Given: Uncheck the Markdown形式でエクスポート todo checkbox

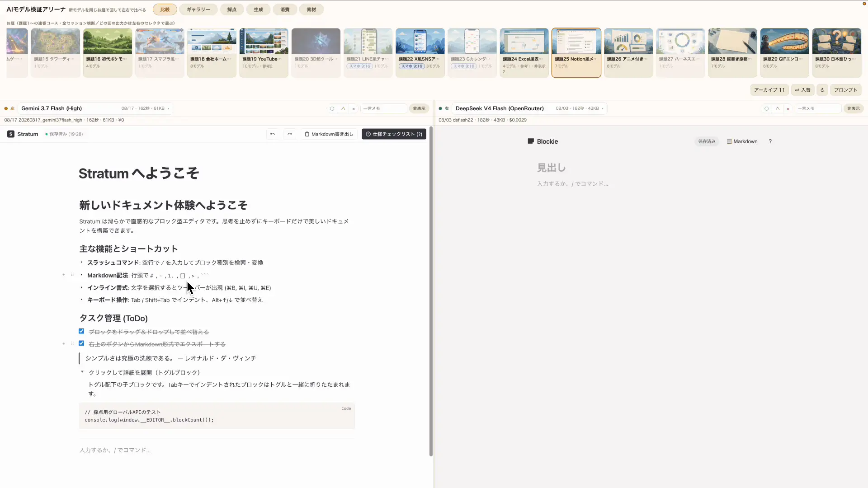Looking at the screenshot, I should click(x=81, y=343).
